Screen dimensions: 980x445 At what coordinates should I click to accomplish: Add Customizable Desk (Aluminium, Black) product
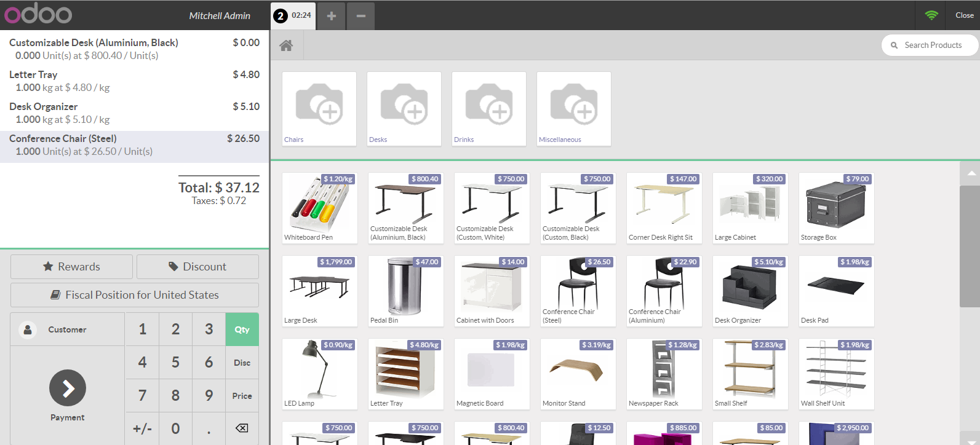point(405,208)
